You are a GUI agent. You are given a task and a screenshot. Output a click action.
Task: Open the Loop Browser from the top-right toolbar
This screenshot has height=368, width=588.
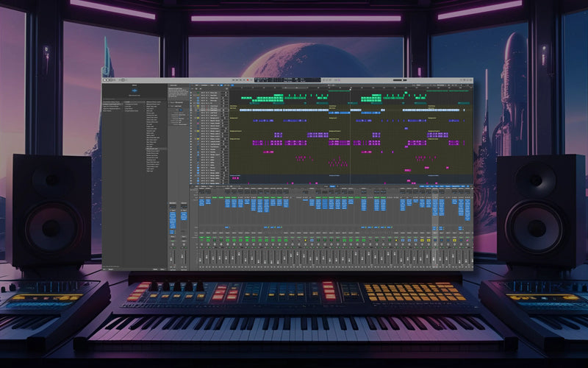coord(466,79)
